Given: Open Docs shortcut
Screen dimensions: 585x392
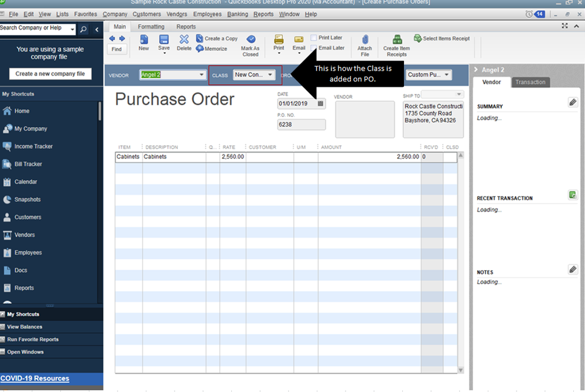Looking at the screenshot, I should click(x=20, y=270).
